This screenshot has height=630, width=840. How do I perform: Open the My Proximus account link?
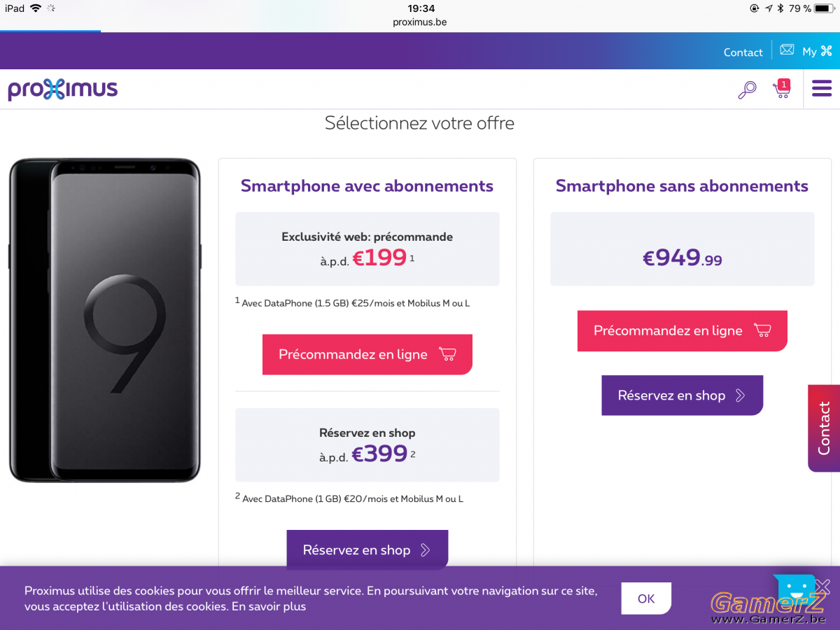(x=818, y=51)
